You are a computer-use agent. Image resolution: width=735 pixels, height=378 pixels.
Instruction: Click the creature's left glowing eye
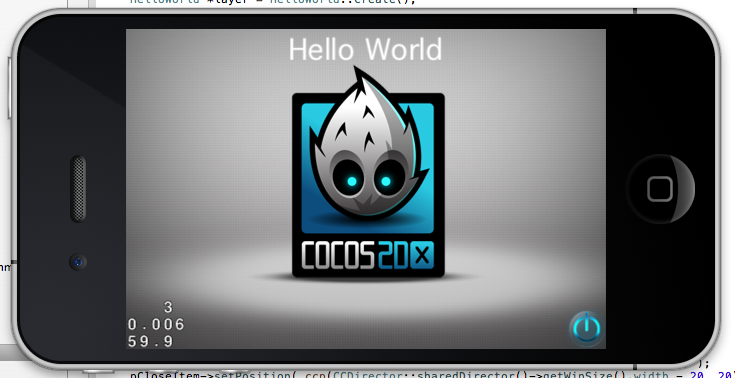click(x=352, y=181)
